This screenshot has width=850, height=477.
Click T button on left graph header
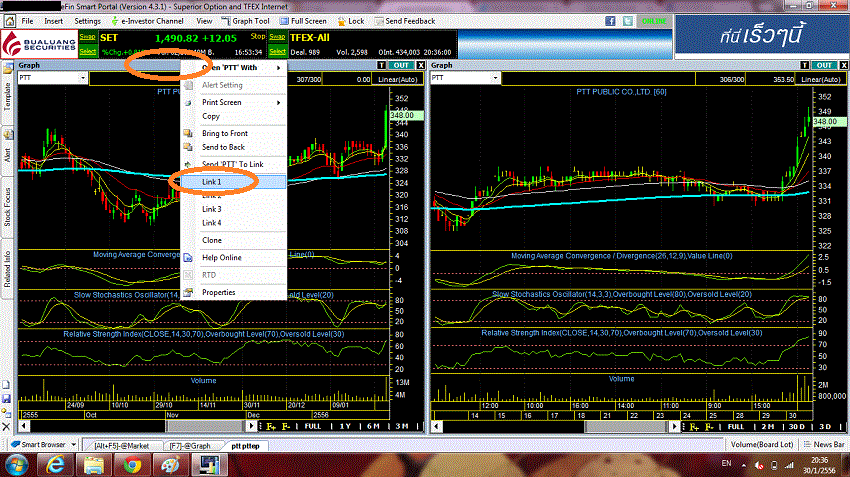tap(382, 65)
